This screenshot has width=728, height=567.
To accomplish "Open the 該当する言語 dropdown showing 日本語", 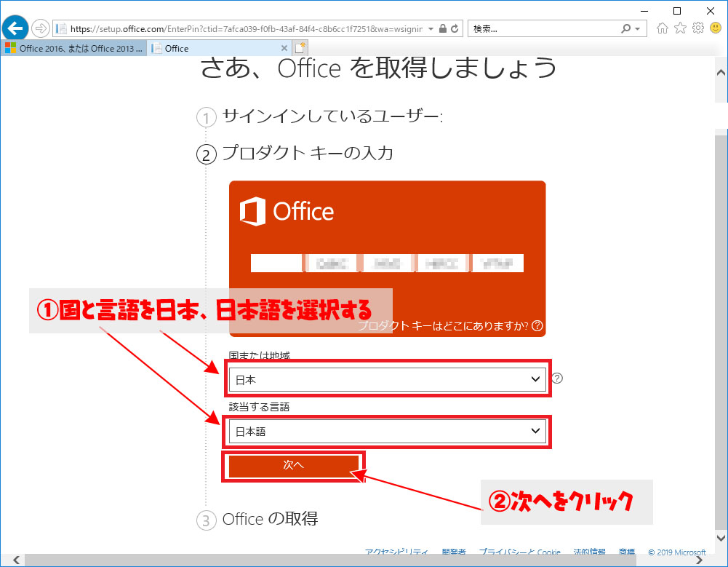I will click(x=387, y=432).
